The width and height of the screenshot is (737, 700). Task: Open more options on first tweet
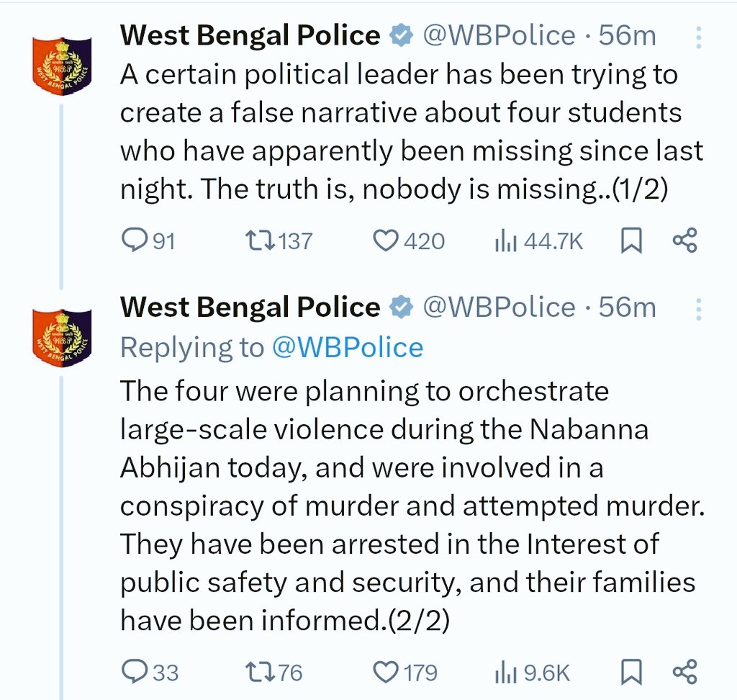coord(697,37)
